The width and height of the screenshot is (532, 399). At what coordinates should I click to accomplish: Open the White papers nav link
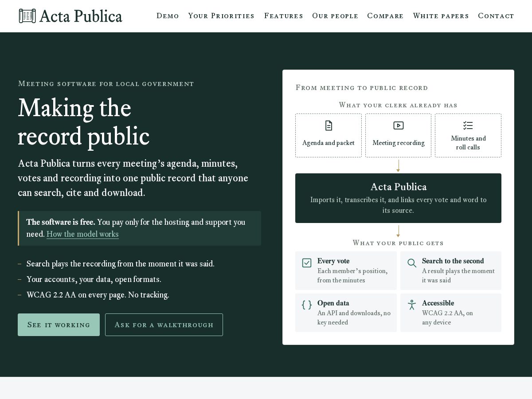(441, 16)
